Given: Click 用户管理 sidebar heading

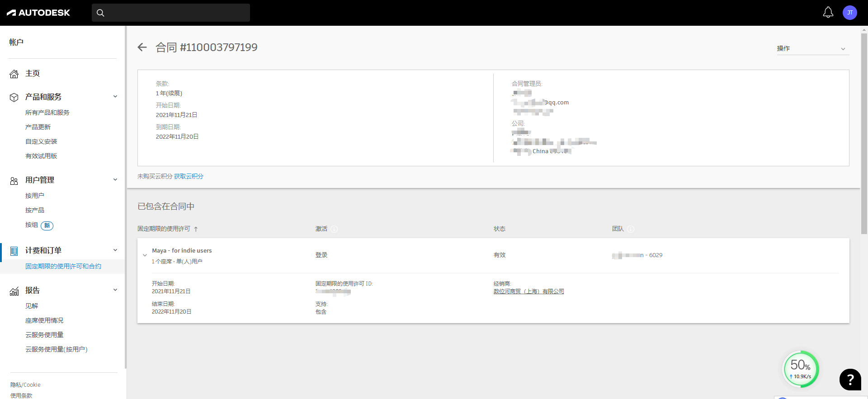Looking at the screenshot, I should coord(40,180).
